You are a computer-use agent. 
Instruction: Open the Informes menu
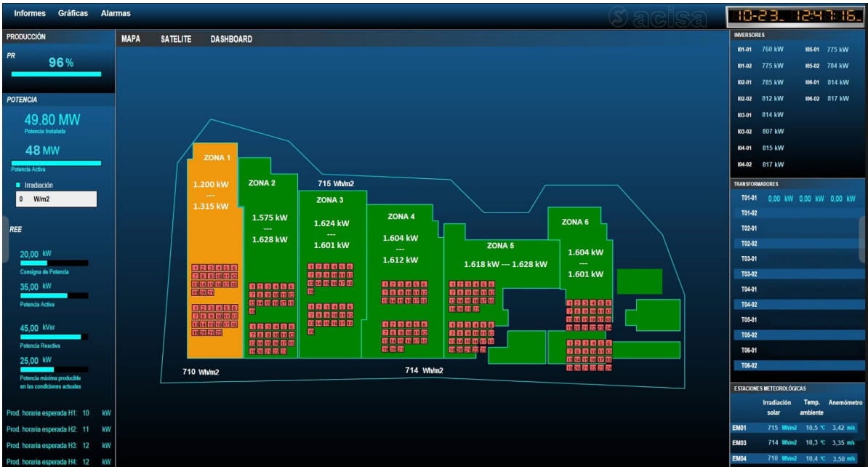(30, 13)
